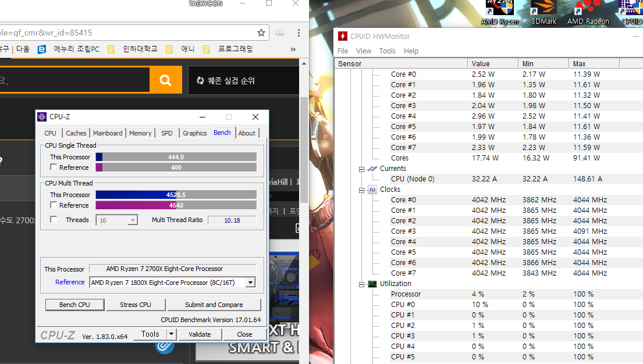This screenshot has height=364, width=643.
Task: Open the 에누리 조립PC bookmark
Action: click(x=69, y=49)
